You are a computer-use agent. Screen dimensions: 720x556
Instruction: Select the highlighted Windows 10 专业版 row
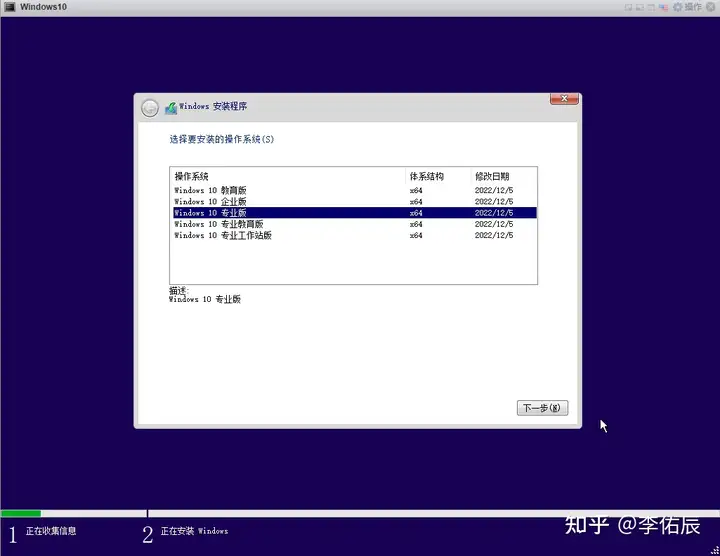(354, 213)
